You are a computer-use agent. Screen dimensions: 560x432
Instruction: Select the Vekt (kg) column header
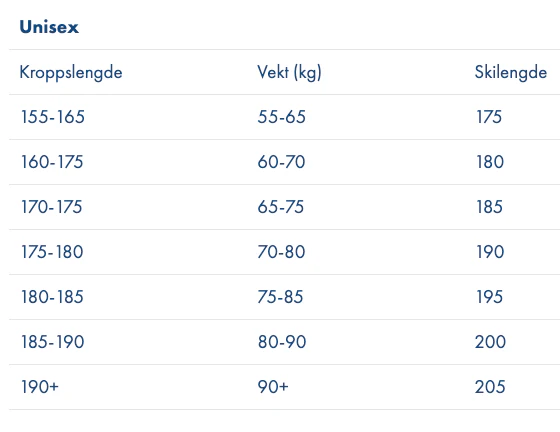tap(289, 72)
